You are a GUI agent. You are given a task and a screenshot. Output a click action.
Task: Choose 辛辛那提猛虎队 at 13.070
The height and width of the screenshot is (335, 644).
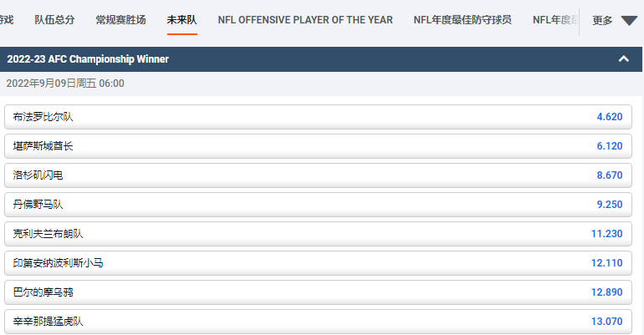click(x=316, y=322)
